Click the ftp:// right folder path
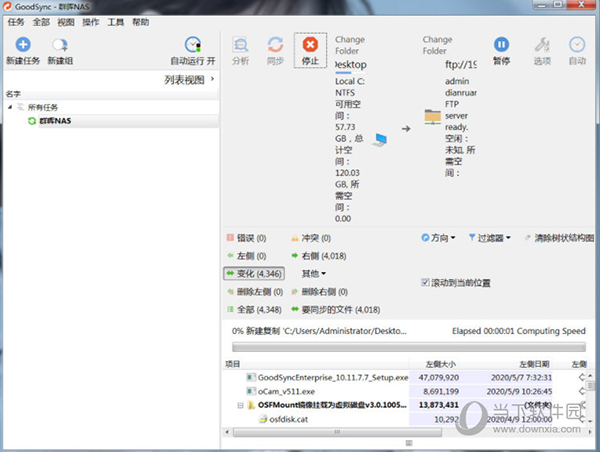Viewport: 600px width, 452px height. tap(461, 65)
